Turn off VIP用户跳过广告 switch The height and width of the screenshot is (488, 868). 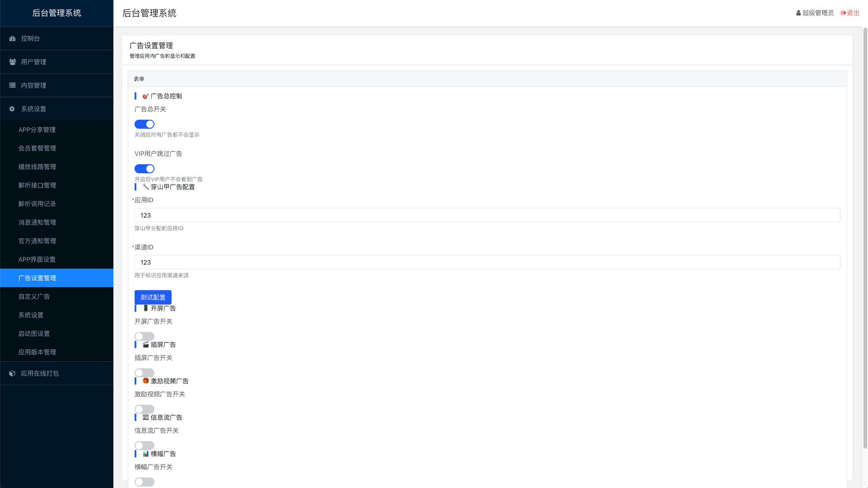point(144,169)
